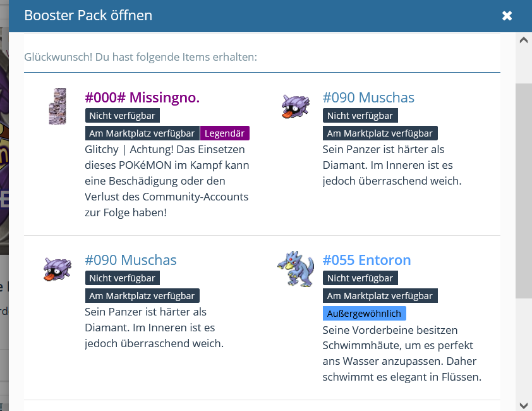Click the vertical scrollbar thumb
The image size is (532, 411).
[x=523, y=190]
